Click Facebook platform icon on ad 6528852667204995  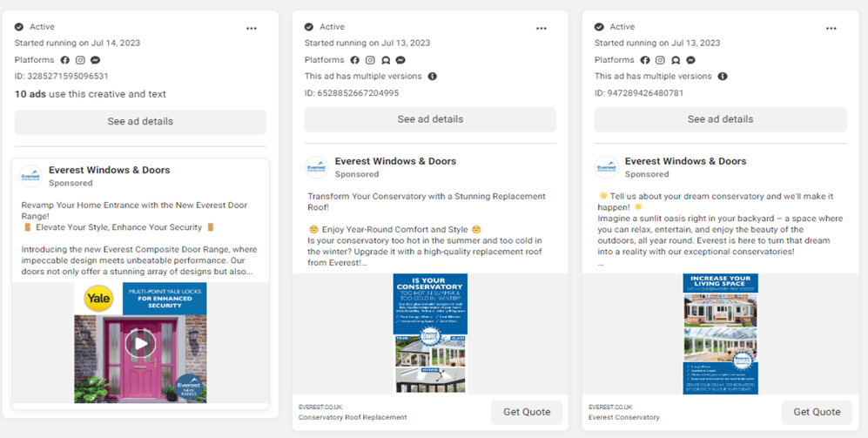tap(355, 60)
